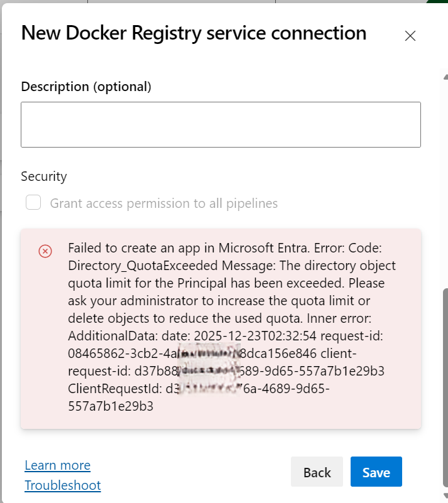Enable Grant access permission to all pipelines
Viewport: 448px width, 503px height.
[33, 203]
